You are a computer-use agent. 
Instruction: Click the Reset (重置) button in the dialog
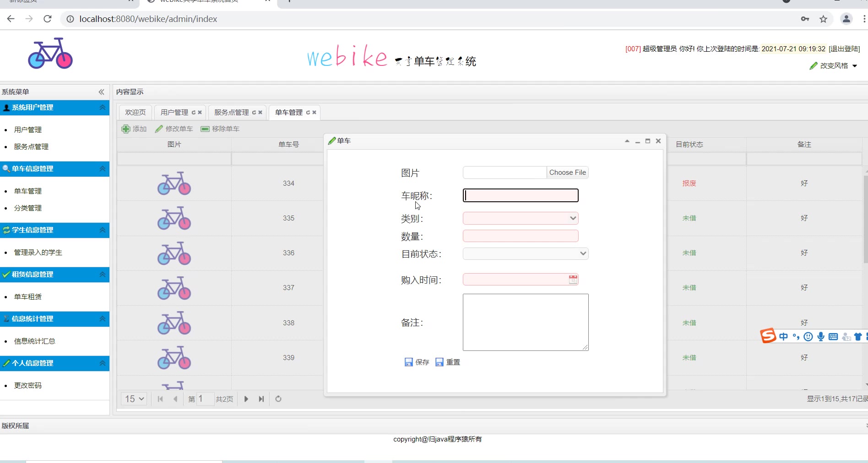[x=448, y=362]
